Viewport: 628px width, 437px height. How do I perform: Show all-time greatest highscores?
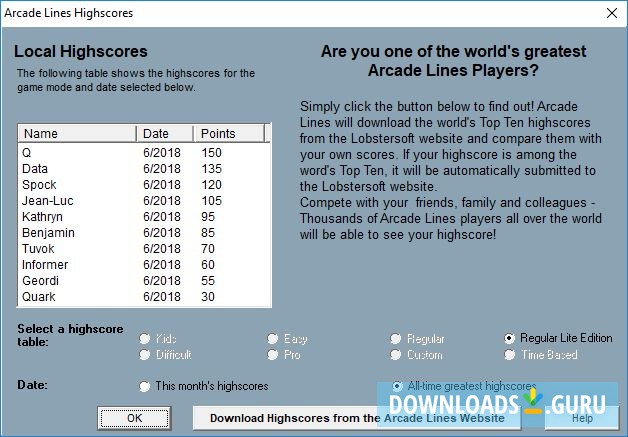coord(397,386)
